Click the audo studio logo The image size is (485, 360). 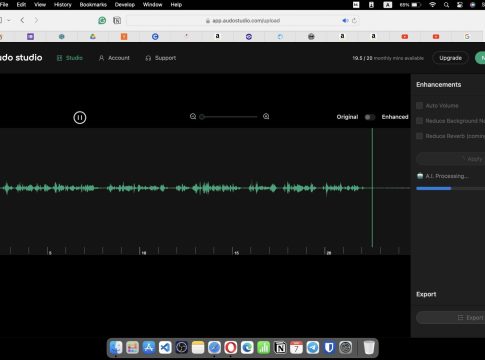pos(21,58)
